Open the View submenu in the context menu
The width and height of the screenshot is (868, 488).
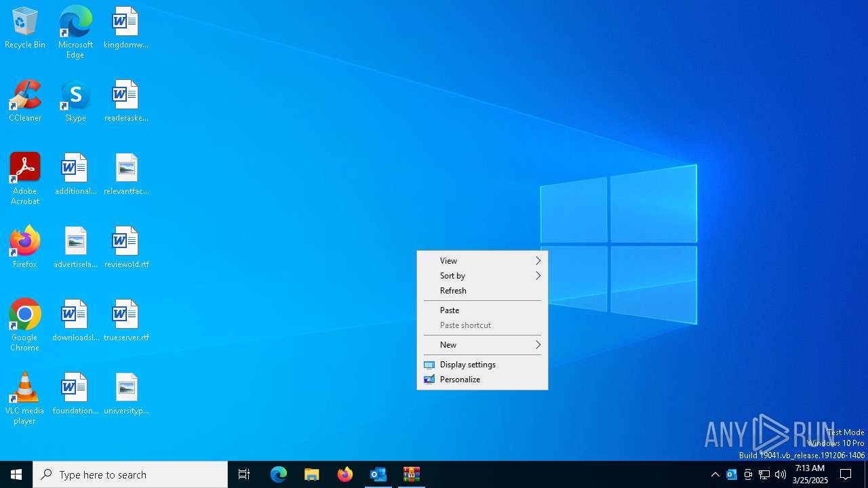(482, 261)
